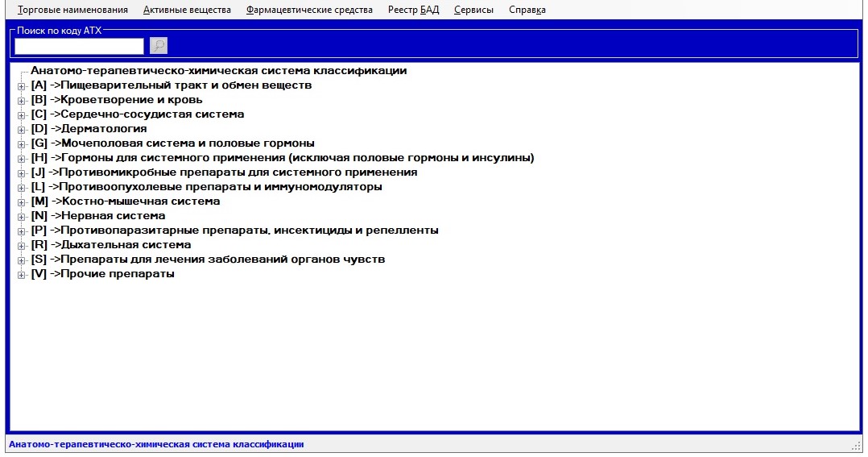Screen dimensions: 868x457
Task: Select the [A] Пищеварительный тракт и обмен веществ row
Action: [172, 85]
